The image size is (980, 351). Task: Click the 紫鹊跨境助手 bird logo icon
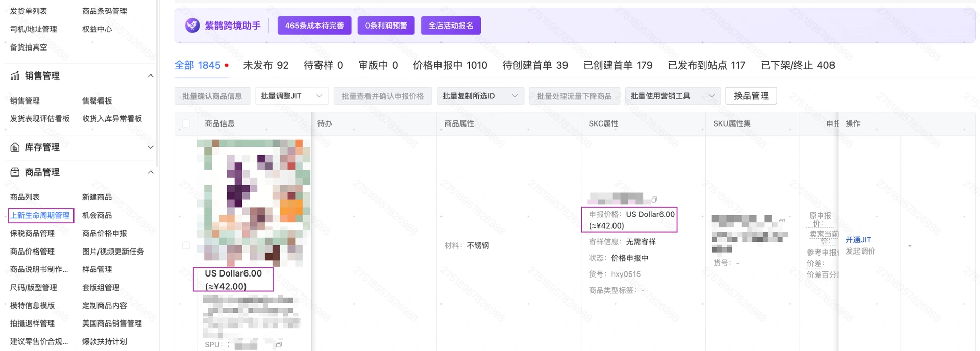click(192, 25)
